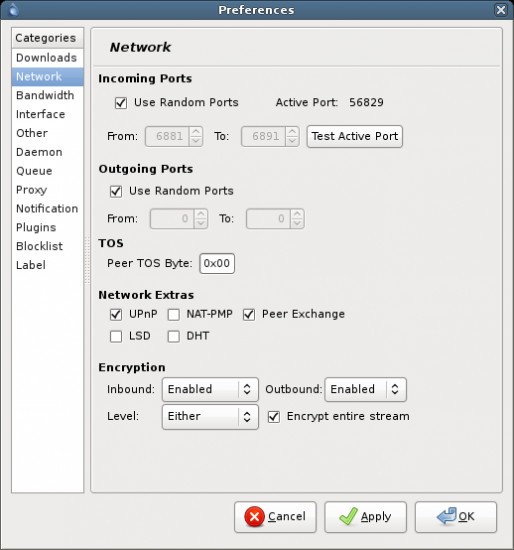Decrease the incoming To port stepper
Screen dimensions: 514x550
tap(292, 141)
